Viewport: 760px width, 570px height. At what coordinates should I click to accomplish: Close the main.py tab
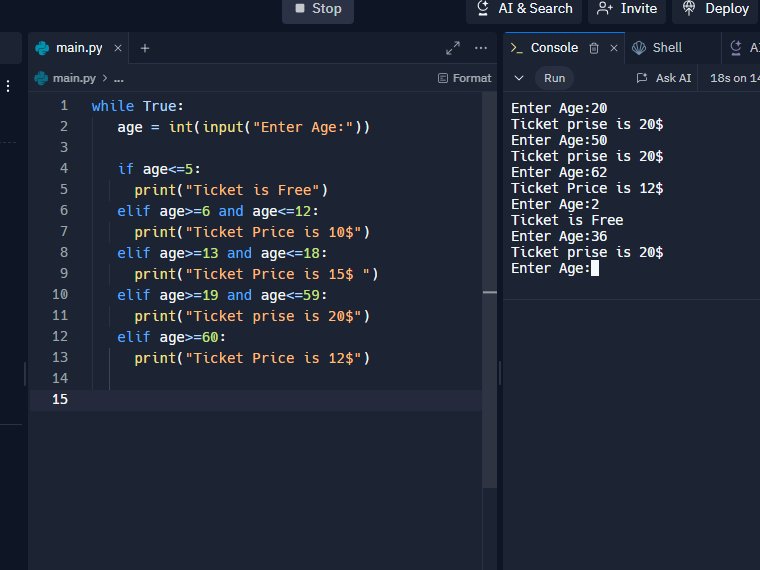pyautogui.click(x=118, y=48)
